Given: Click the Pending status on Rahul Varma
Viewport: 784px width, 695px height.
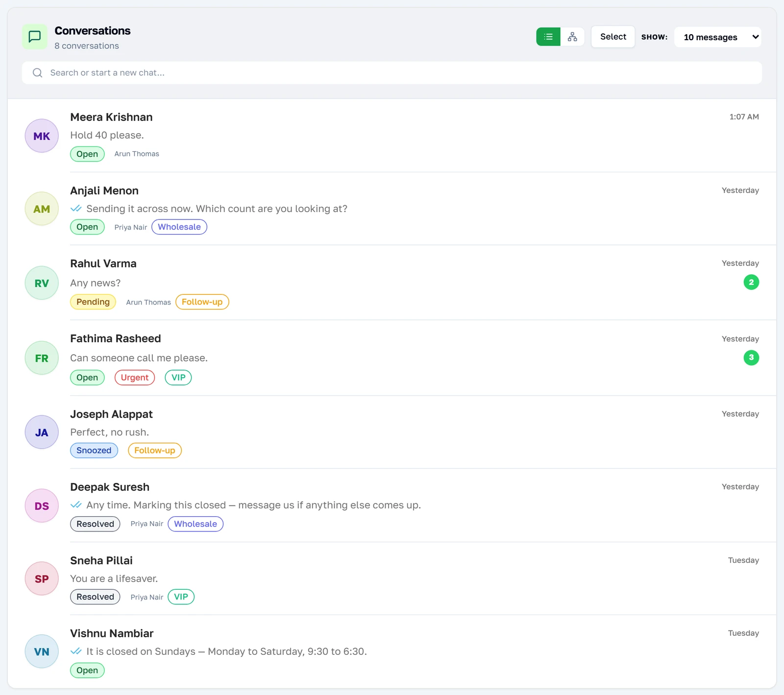Looking at the screenshot, I should tap(93, 302).
